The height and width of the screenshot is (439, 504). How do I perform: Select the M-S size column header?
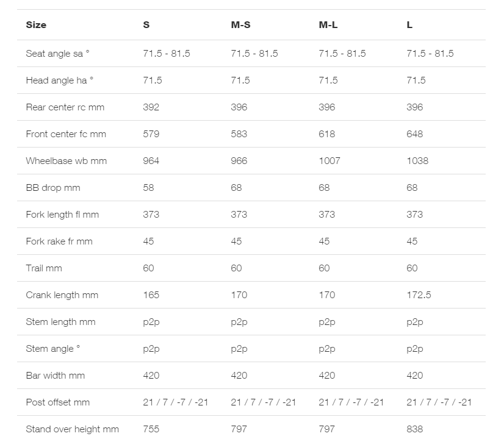click(240, 25)
